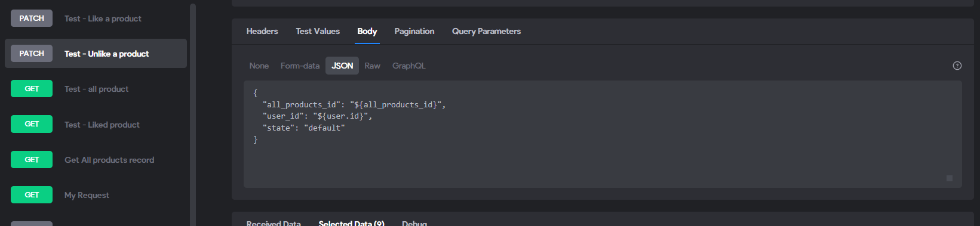Switch to the Test Values tab
Image resolution: width=980 pixels, height=226 pixels.
pyautogui.click(x=318, y=31)
